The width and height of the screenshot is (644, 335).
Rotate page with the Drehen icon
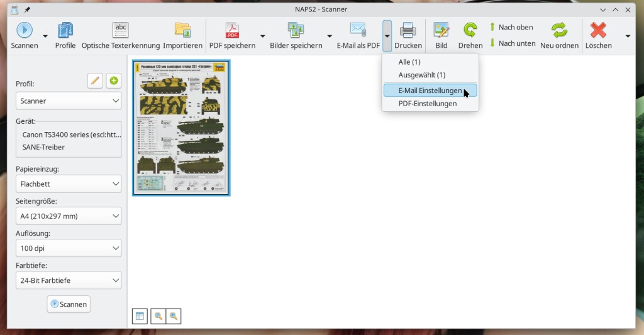click(470, 30)
